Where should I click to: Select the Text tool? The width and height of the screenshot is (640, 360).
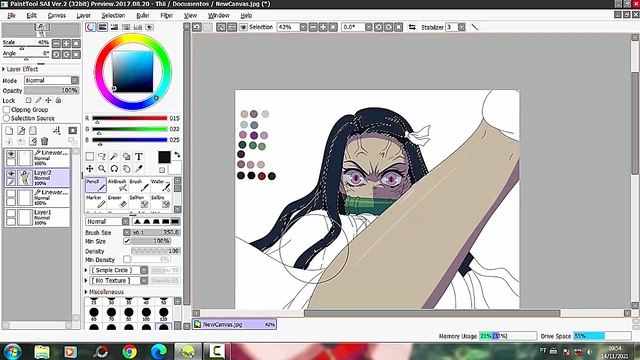pyautogui.click(x=139, y=156)
